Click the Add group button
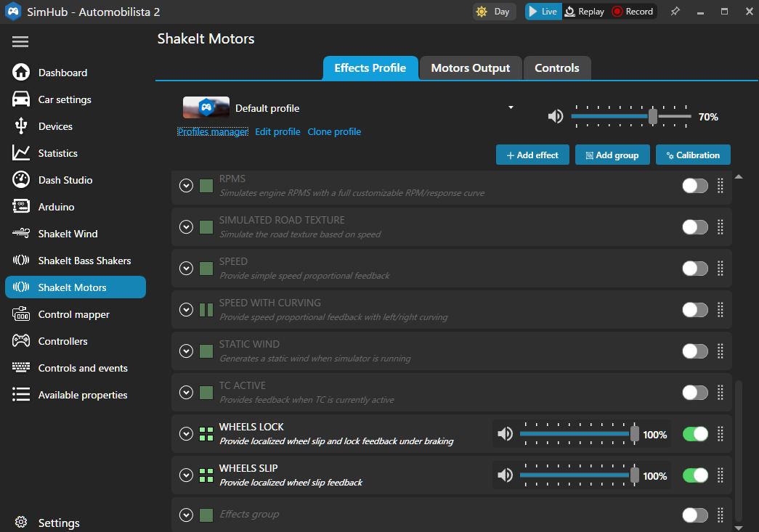 [612, 155]
